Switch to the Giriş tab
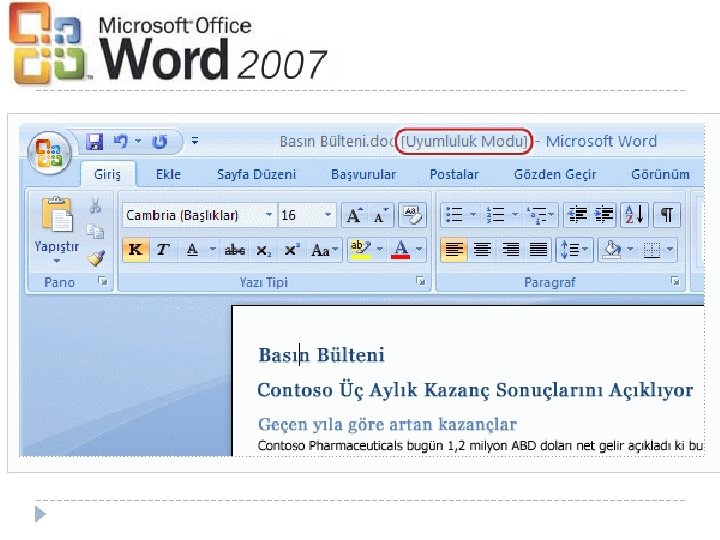This screenshot has height=540, width=720. 107,174
